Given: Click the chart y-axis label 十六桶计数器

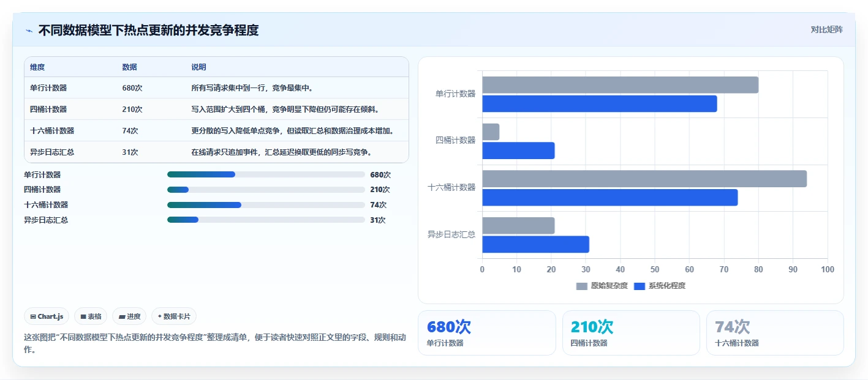Looking at the screenshot, I should click(451, 187).
